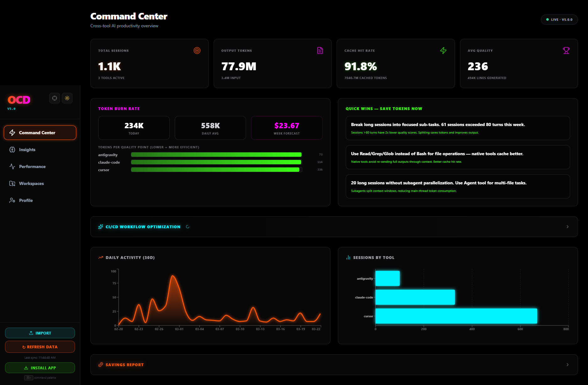Click the antigravity efficiency progress bar
Image resolution: width=588 pixels, height=385 pixels.
216,155
